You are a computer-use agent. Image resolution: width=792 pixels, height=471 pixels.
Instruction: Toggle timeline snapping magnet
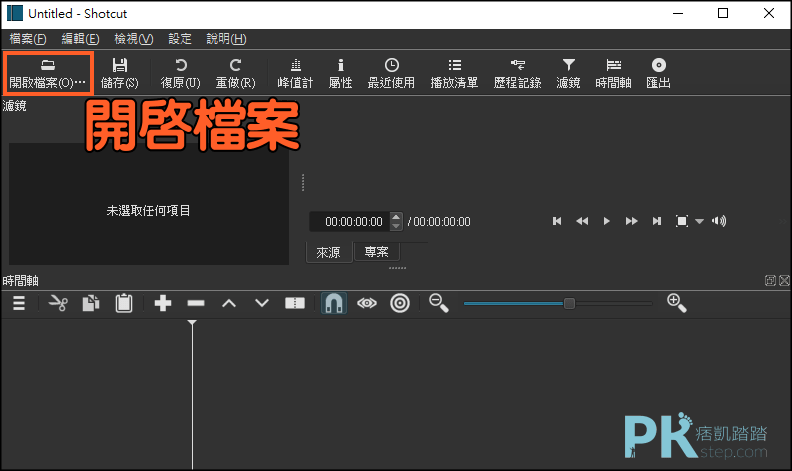point(334,303)
